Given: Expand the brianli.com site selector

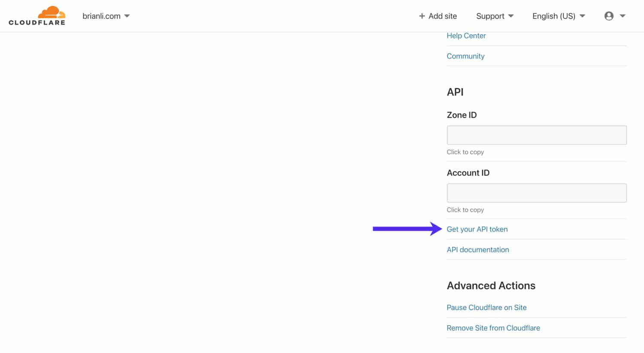Looking at the screenshot, I should tap(127, 15).
